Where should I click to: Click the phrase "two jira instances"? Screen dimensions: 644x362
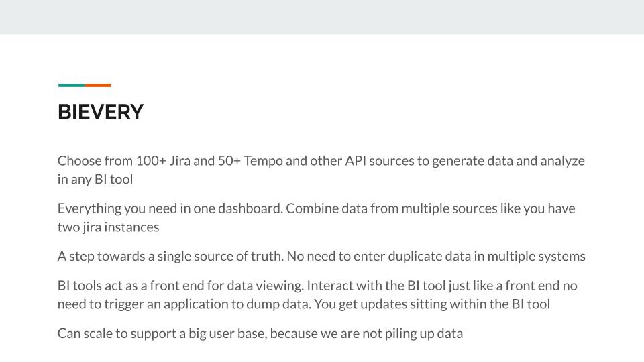point(108,227)
